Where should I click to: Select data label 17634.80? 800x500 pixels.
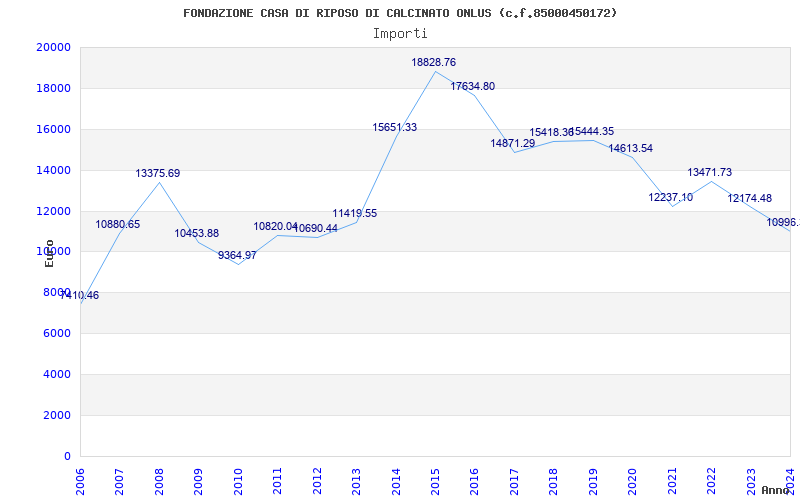click(472, 86)
